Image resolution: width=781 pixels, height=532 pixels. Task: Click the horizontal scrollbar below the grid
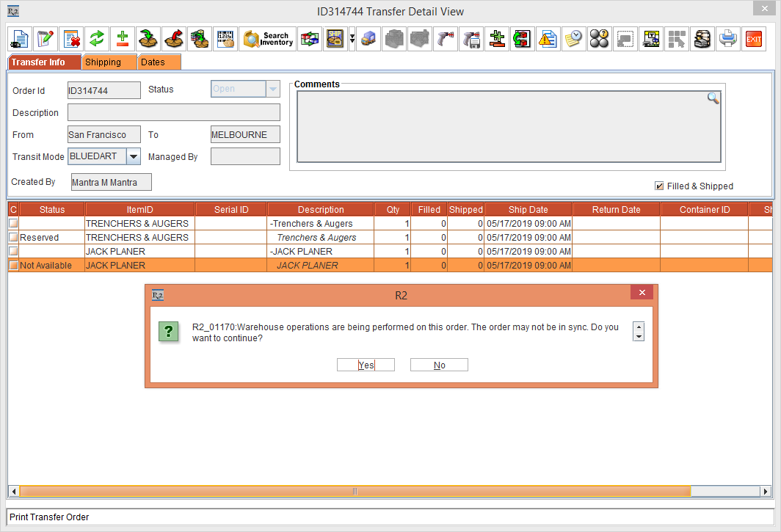356,491
